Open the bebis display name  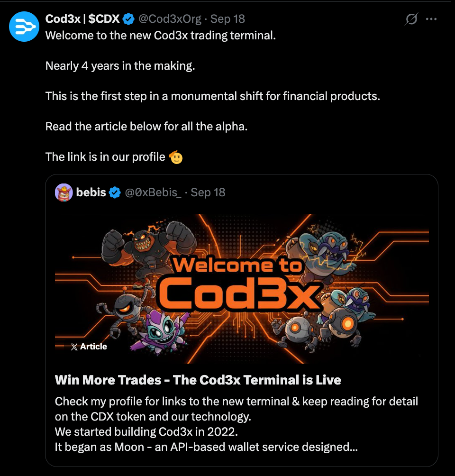click(91, 192)
